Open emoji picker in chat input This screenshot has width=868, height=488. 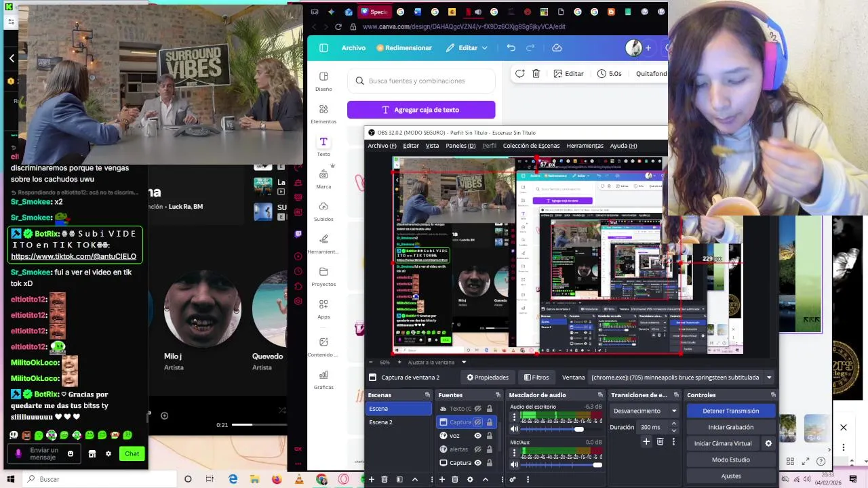tap(70, 453)
